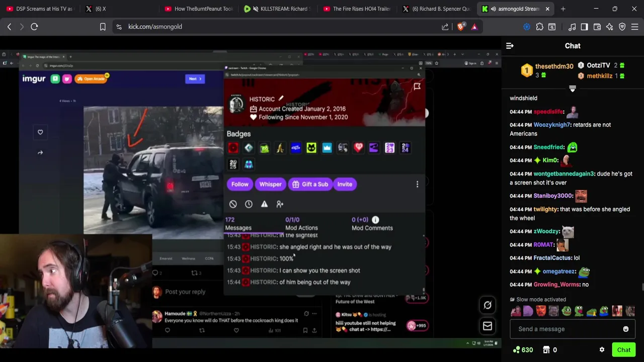Open the search-tabs toolbar icon

[552, 27]
